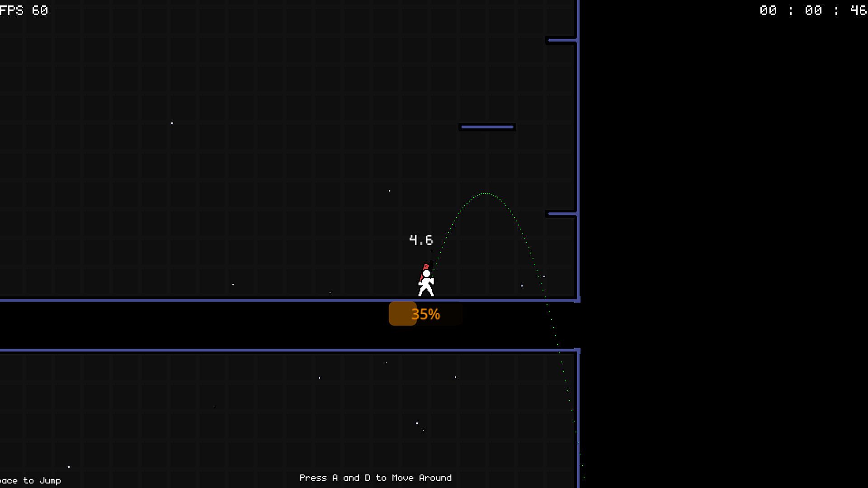Click the peak of the green trajectory arc
The width and height of the screenshot is (868, 488).
485,193
